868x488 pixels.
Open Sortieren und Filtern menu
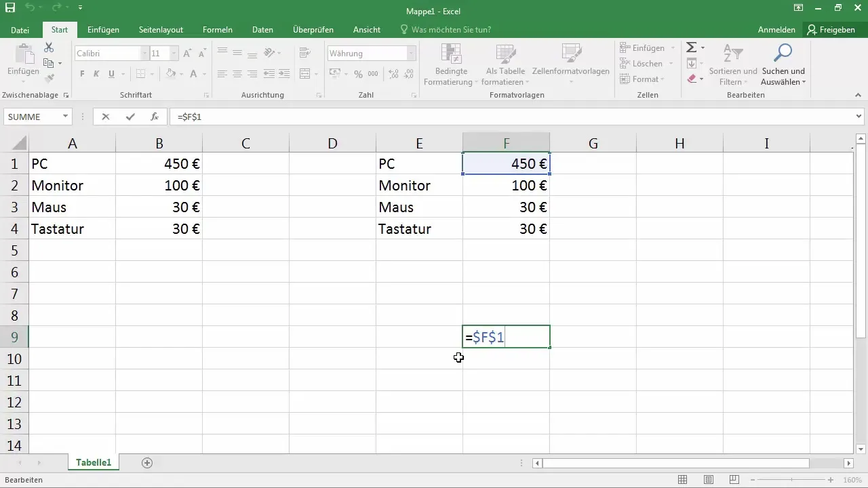pos(733,64)
